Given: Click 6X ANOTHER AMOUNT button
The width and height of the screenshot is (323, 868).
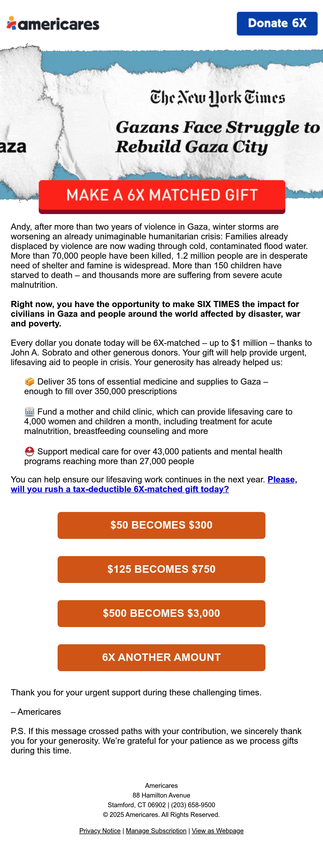Looking at the screenshot, I should pos(161,657).
